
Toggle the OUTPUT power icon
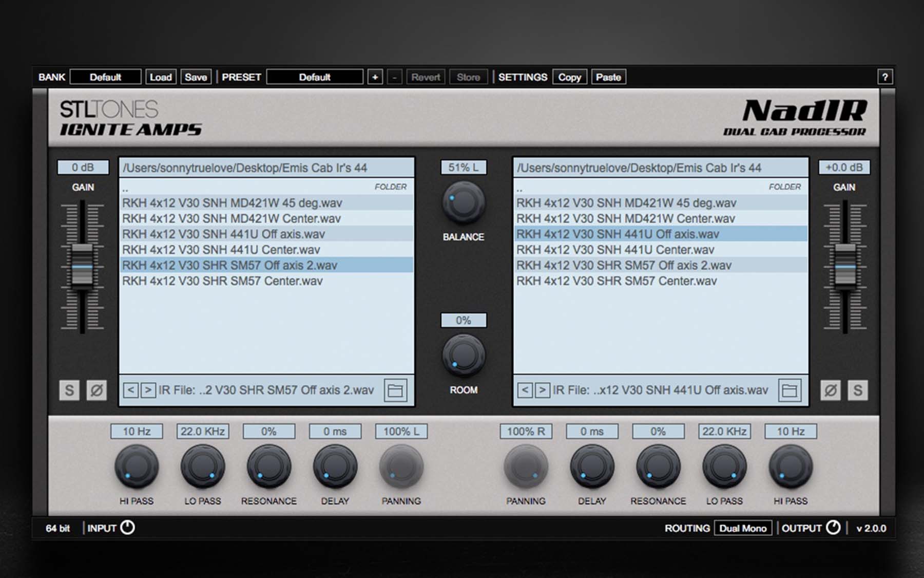[833, 528]
